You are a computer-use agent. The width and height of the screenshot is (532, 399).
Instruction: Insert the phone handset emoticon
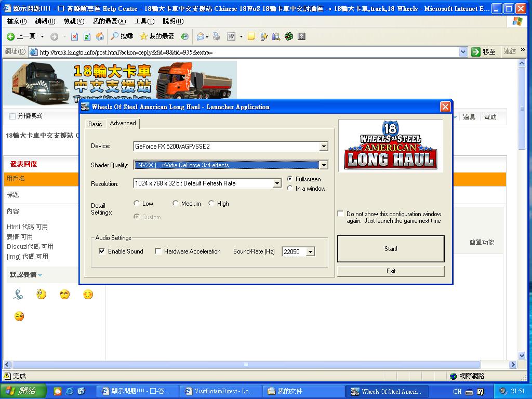point(18,295)
